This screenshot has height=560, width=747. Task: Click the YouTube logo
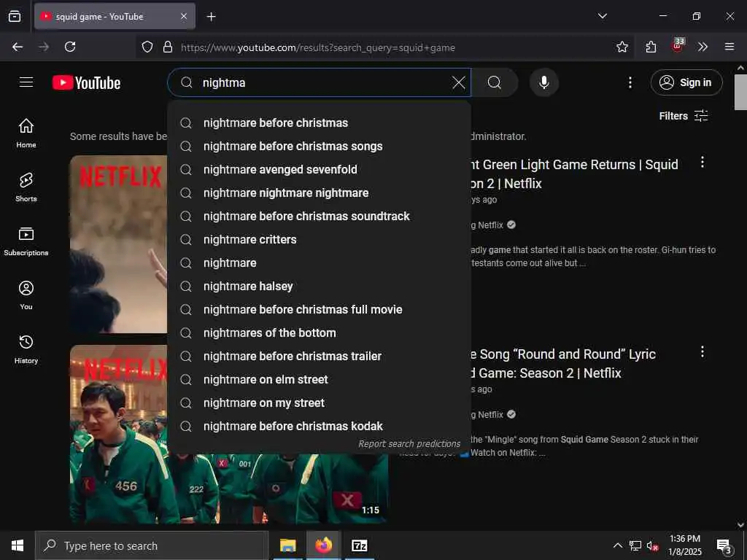[x=86, y=83]
